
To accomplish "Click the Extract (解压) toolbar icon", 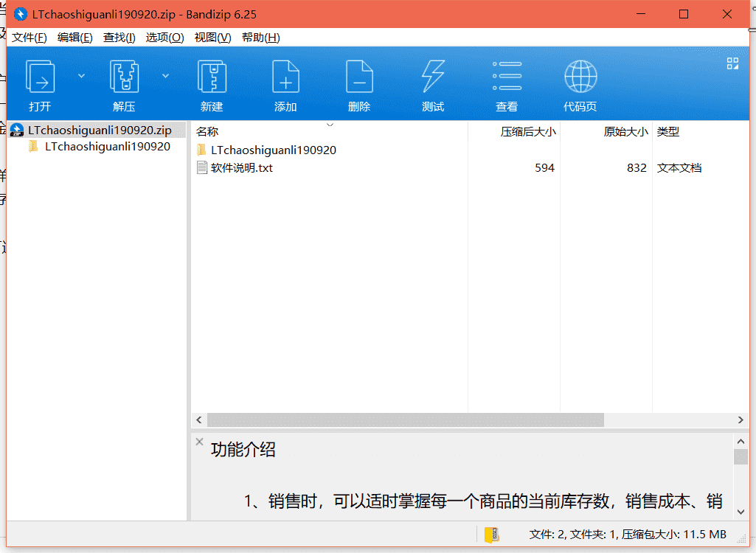I will tap(124, 76).
